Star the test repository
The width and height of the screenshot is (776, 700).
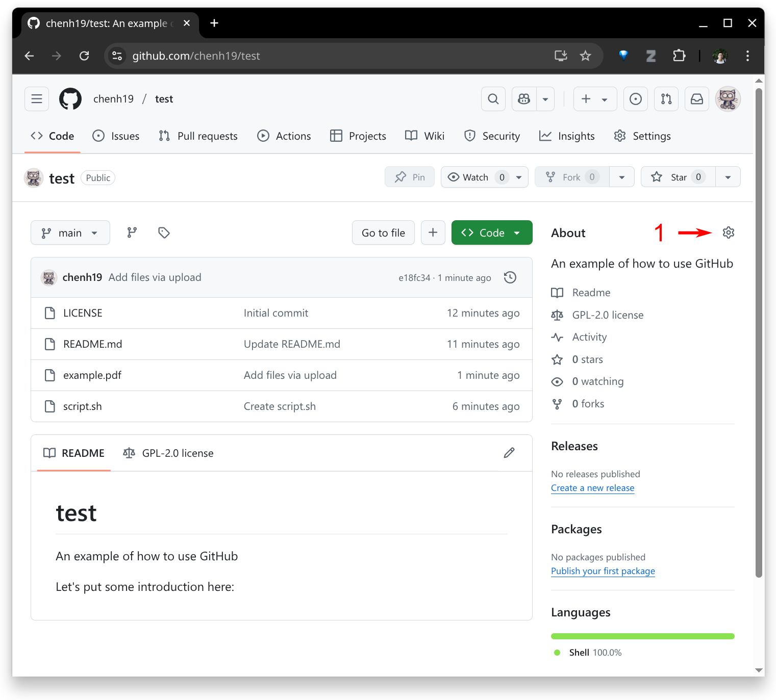[678, 177]
